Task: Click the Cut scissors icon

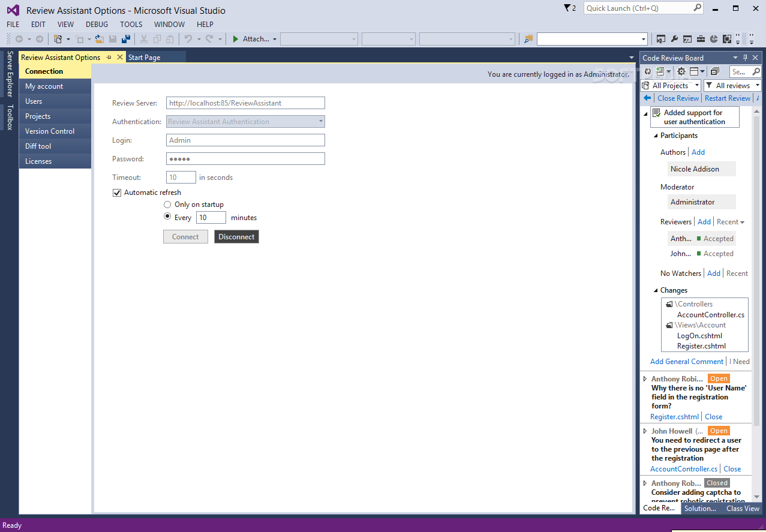Action: (144, 39)
